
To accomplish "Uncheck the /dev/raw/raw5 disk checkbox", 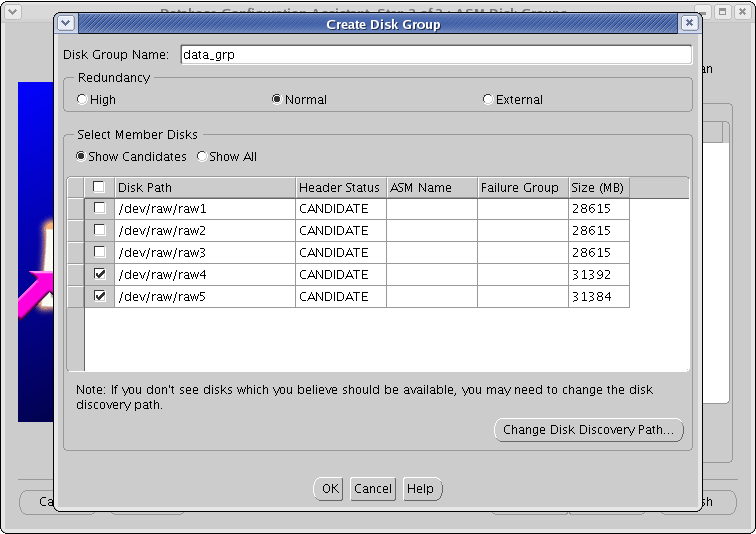I will (x=99, y=297).
